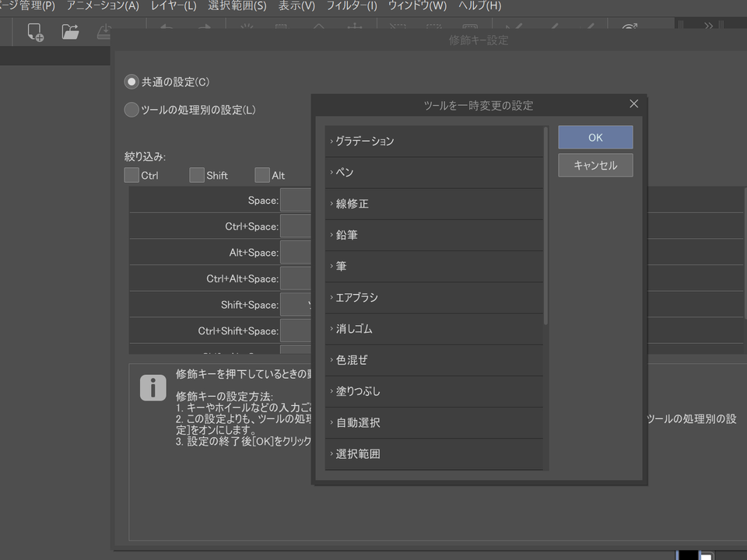Open the Ctrl+Space: setting dropdown

coord(296,226)
